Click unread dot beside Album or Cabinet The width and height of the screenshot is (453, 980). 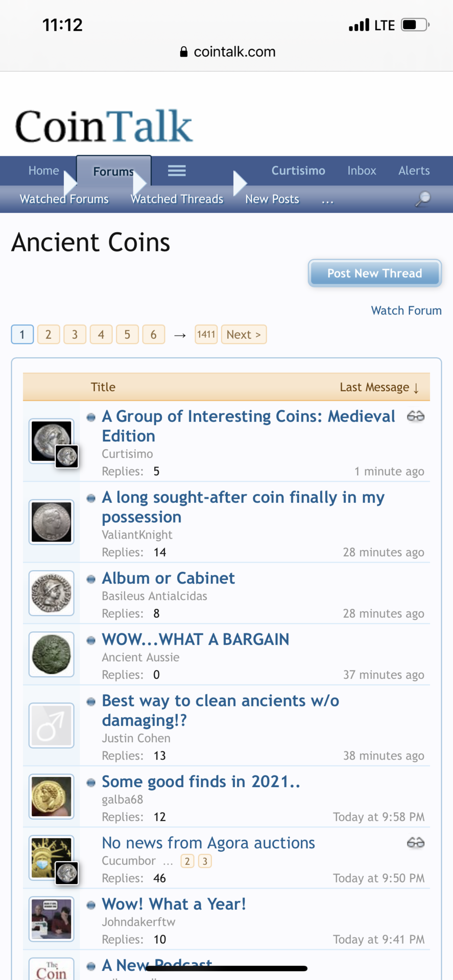tap(91, 579)
